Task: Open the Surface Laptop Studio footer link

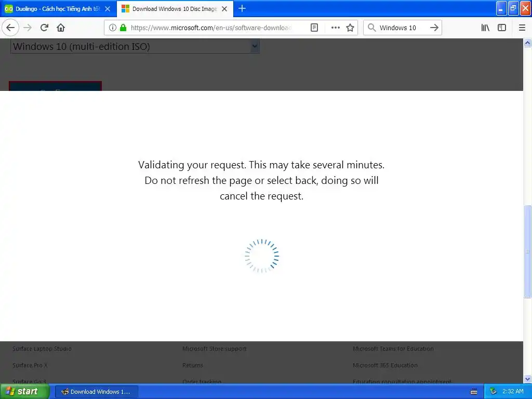Action: click(x=42, y=349)
